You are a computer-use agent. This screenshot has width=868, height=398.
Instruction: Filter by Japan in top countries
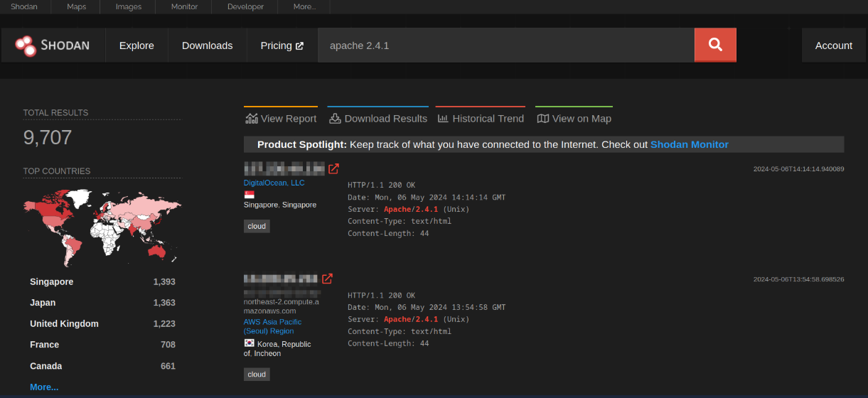[43, 303]
